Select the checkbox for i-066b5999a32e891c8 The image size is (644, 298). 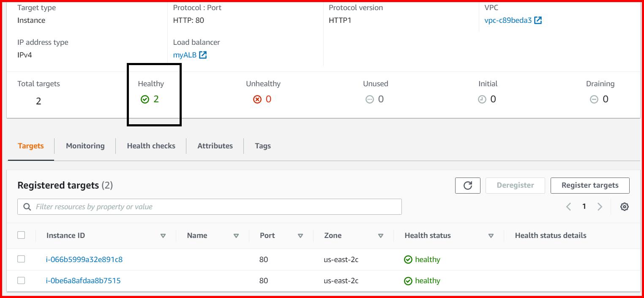[22, 259]
